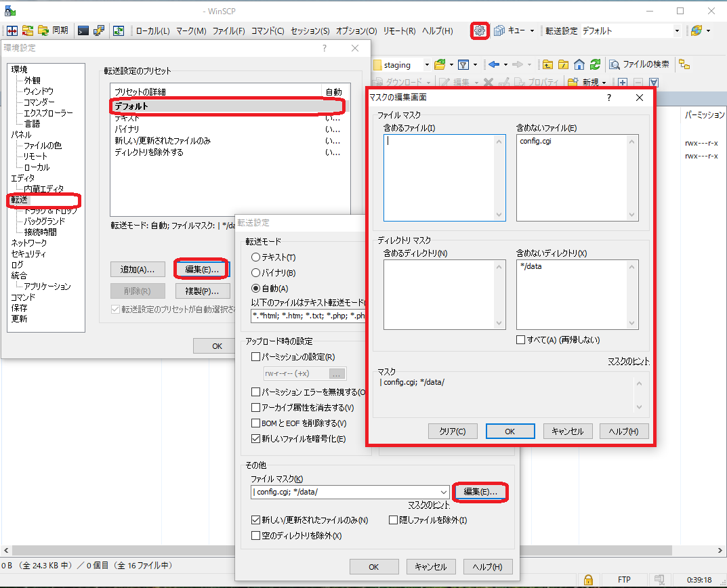Click 複製(P)... button
Viewport: 727px width, 588px height.
[203, 291]
